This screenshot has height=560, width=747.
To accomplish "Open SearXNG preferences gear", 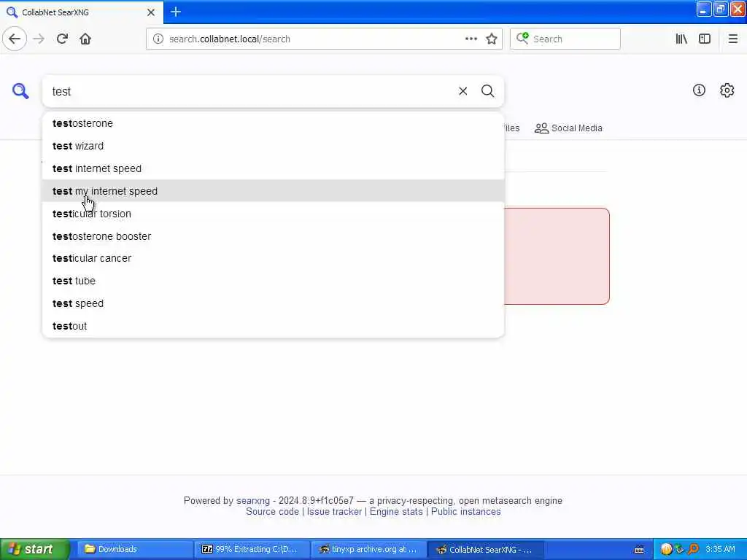I will [x=727, y=90].
